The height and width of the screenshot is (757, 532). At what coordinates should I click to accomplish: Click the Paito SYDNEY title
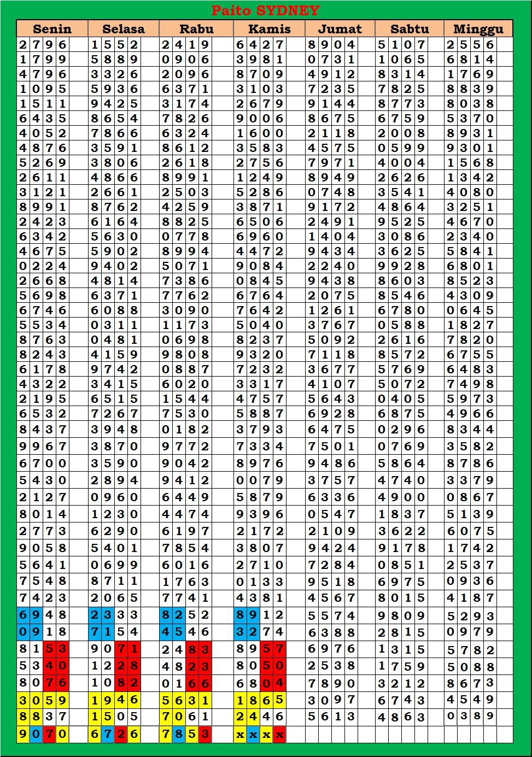[265, 10]
